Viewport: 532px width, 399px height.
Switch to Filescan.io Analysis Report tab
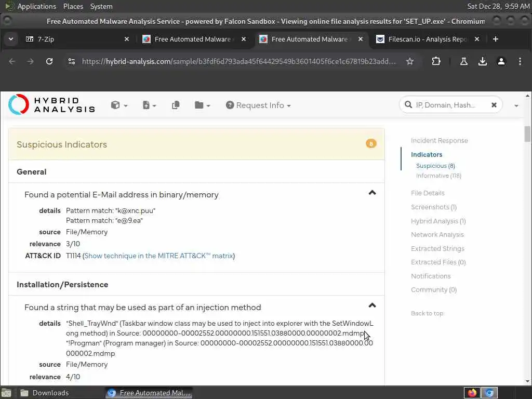[427, 39]
